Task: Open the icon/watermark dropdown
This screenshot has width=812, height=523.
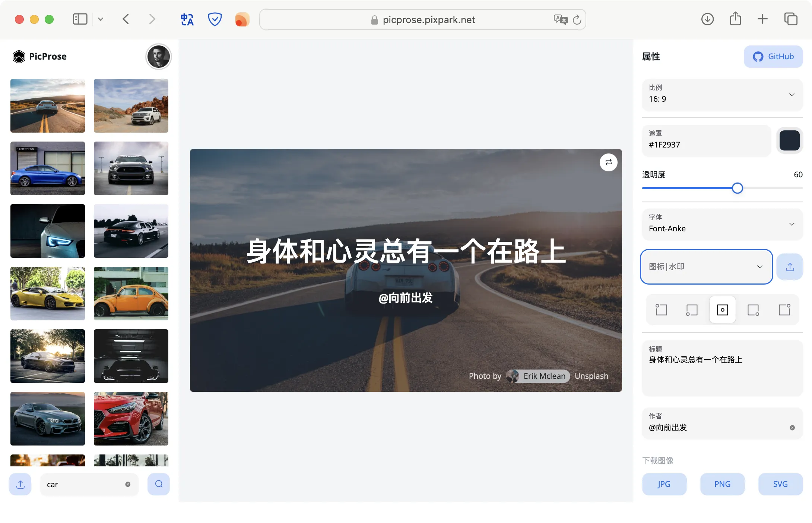Action: click(706, 267)
